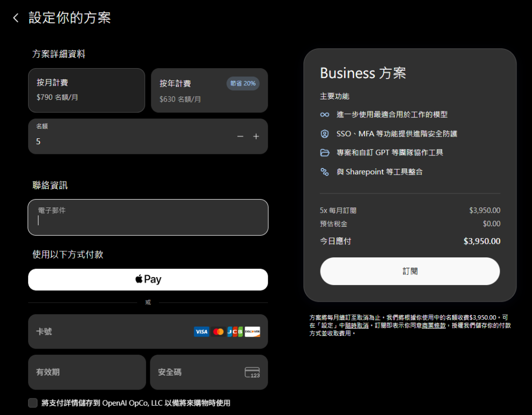
Task: Focus the 電子郵件 email input field
Action: point(148,217)
